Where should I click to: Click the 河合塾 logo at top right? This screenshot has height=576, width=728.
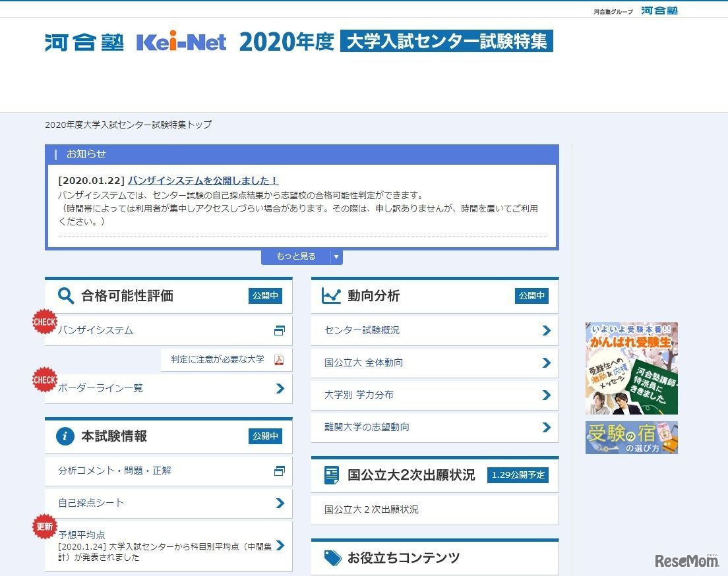(x=659, y=11)
